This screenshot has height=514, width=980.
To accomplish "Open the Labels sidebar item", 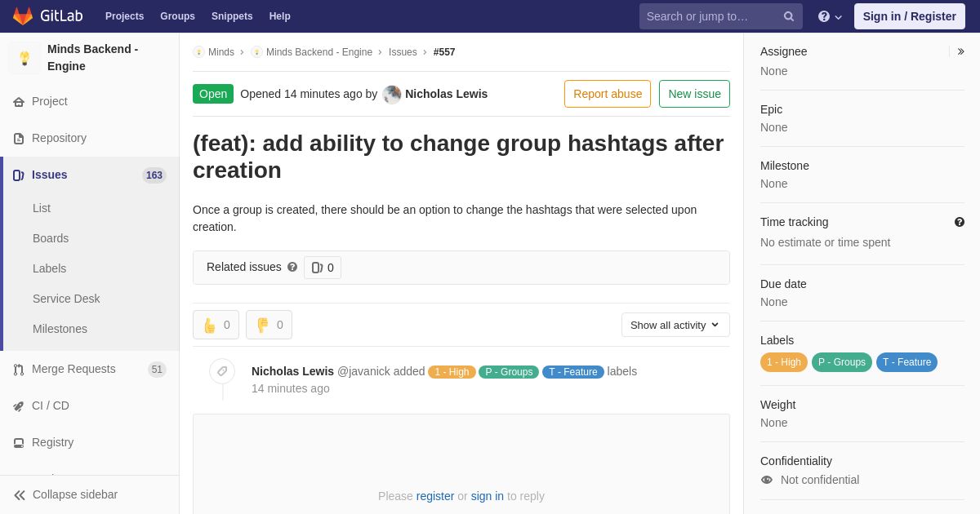I will click(49, 268).
